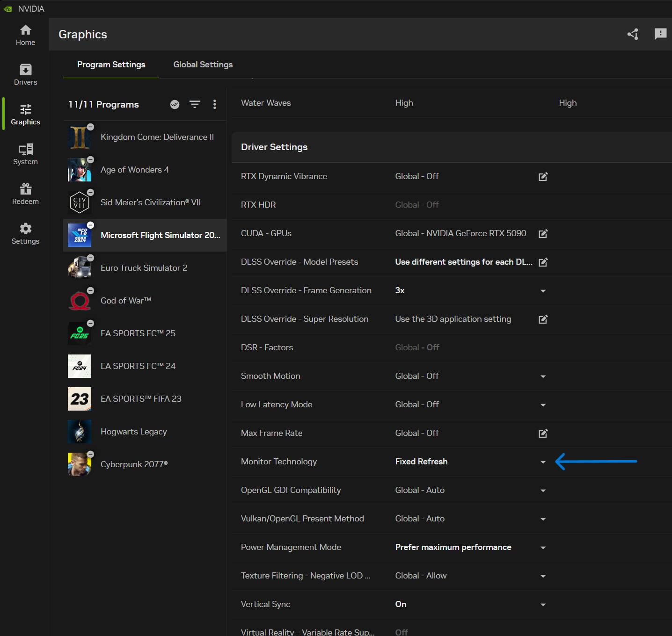The height and width of the screenshot is (636, 672).
Task: Open the Redeem gift icon
Action: tap(25, 193)
